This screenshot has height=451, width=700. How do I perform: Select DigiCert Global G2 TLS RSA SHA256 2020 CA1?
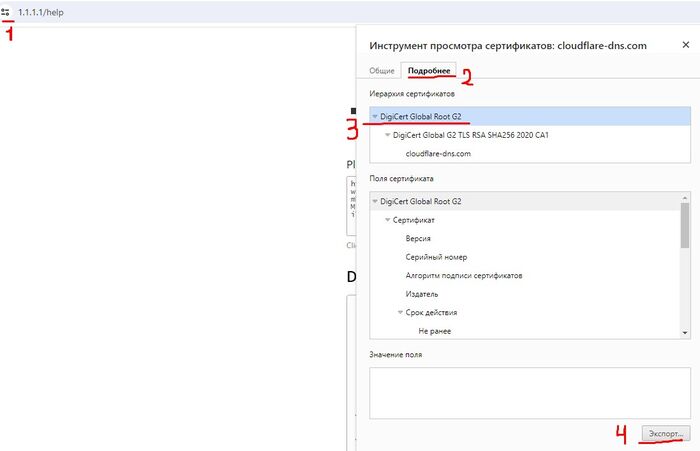(x=471, y=135)
